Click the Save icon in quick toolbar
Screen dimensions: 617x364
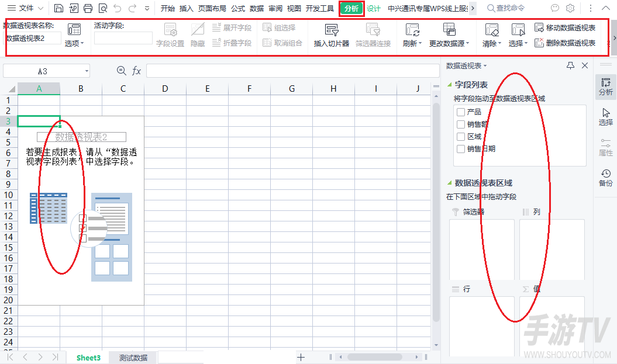tap(58, 8)
